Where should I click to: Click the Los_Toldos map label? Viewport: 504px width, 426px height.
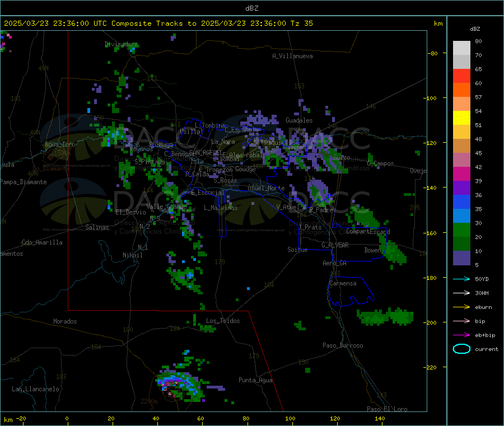click(223, 321)
